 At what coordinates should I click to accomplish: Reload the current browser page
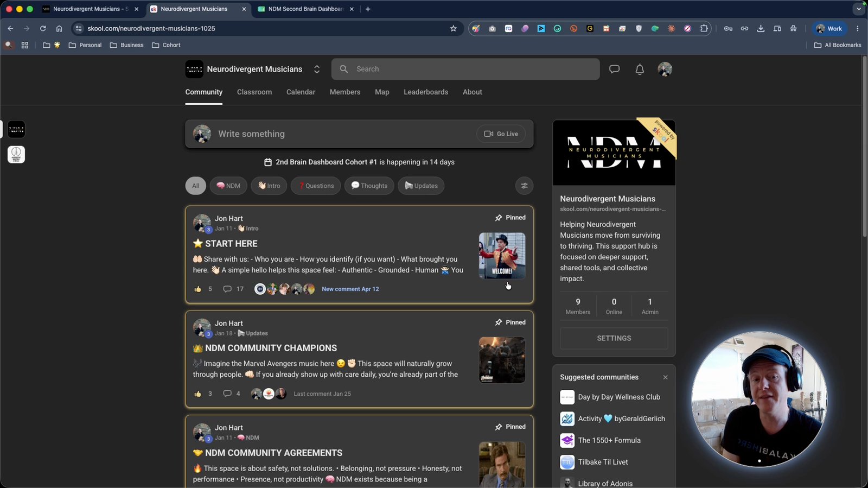click(x=43, y=29)
